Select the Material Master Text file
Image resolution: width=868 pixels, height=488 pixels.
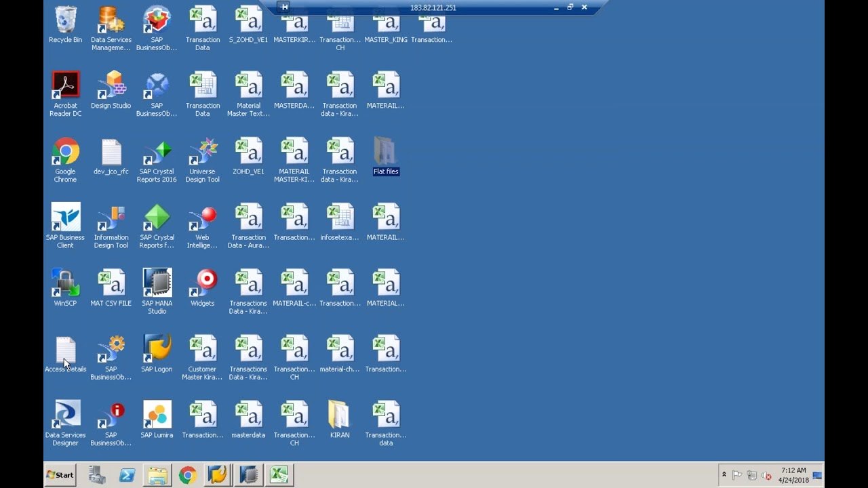[248, 94]
